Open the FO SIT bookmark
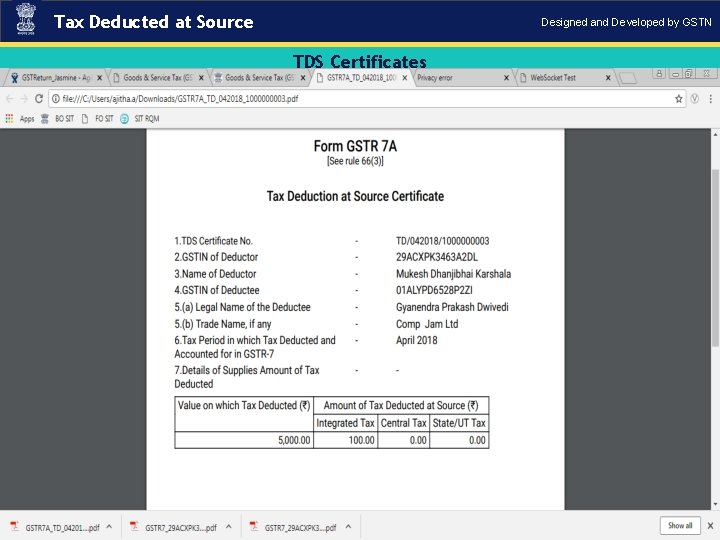 [x=97, y=119]
